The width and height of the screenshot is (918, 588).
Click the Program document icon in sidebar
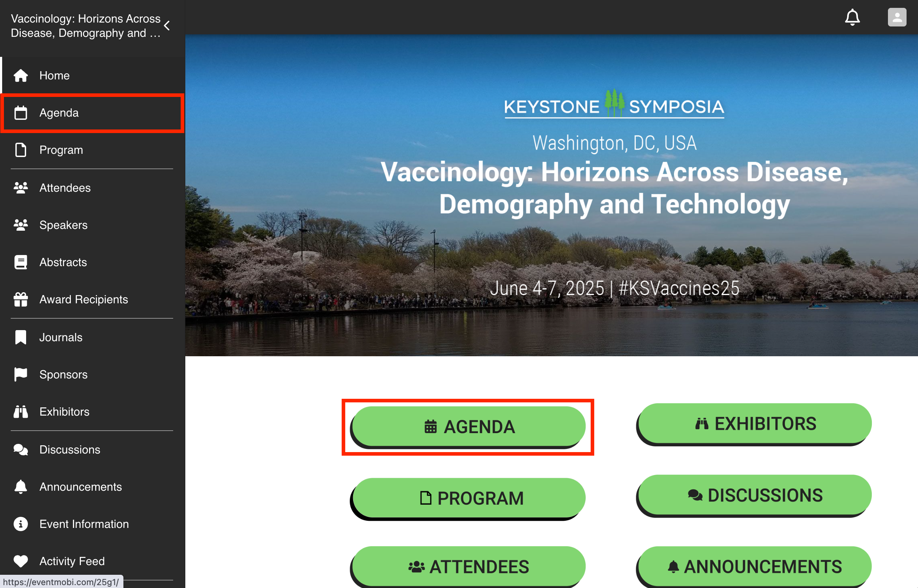pyautogui.click(x=21, y=150)
